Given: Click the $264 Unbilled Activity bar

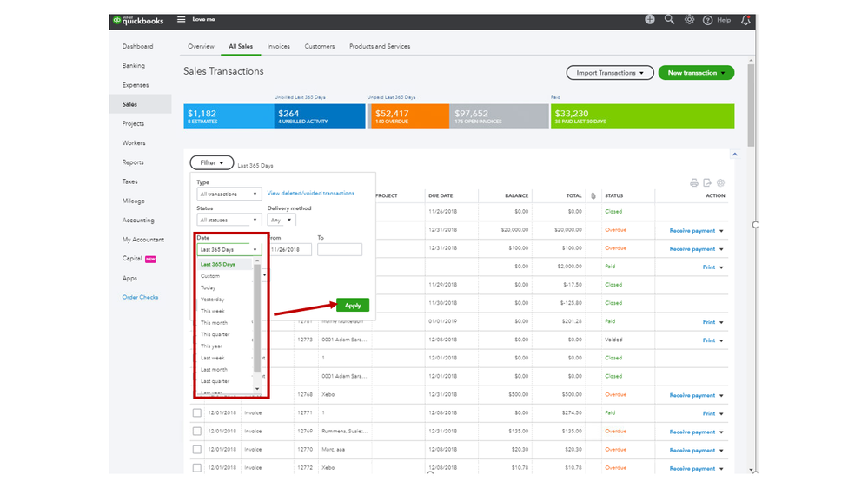Looking at the screenshot, I should click(320, 116).
